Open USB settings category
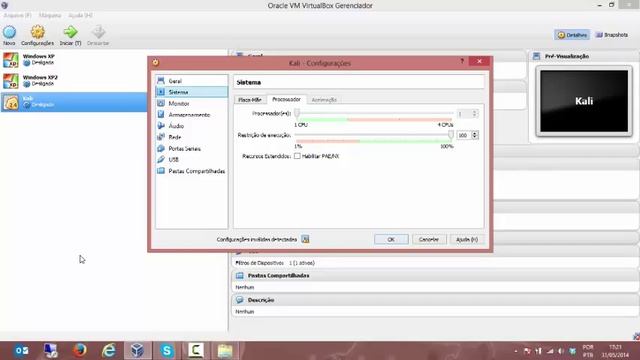The height and width of the screenshot is (360, 640). (191, 160)
